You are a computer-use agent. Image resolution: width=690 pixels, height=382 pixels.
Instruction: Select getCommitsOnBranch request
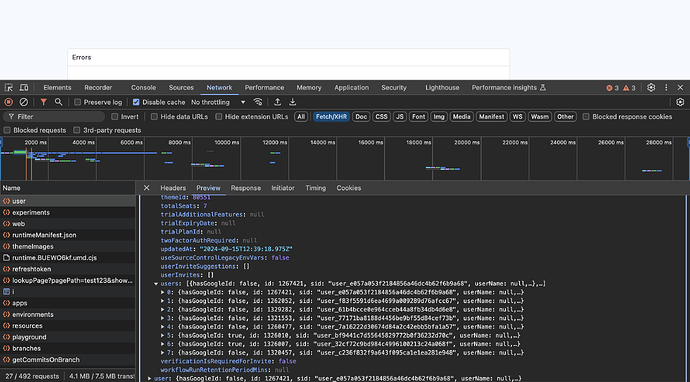(68, 360)
